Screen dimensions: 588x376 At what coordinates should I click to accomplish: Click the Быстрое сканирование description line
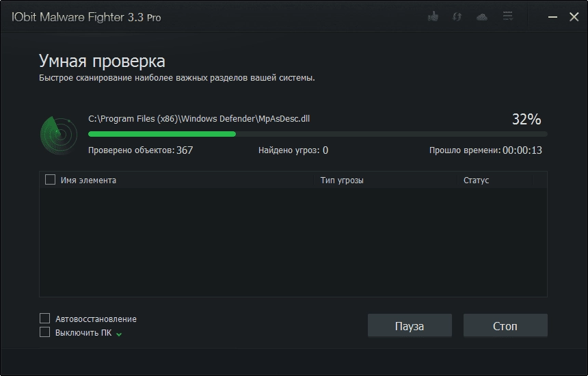coord(176,78)
